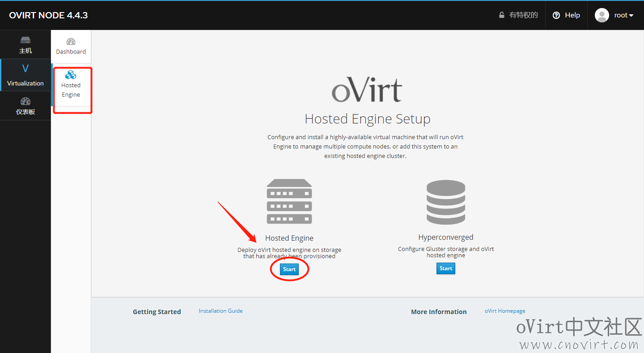
Task: Click the Deploy oVirt hosted engine description
Action: pos(289,253)
